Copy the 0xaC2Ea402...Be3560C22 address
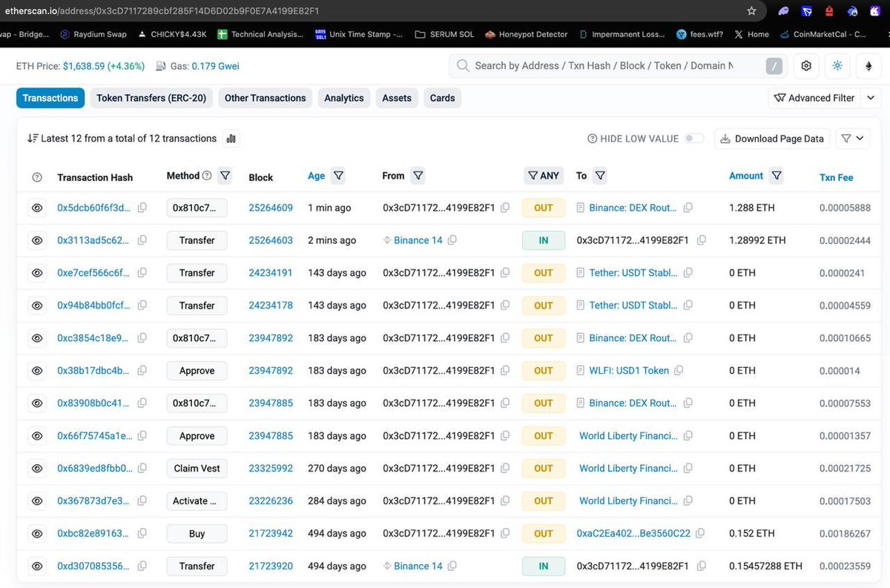 [700, 533]
